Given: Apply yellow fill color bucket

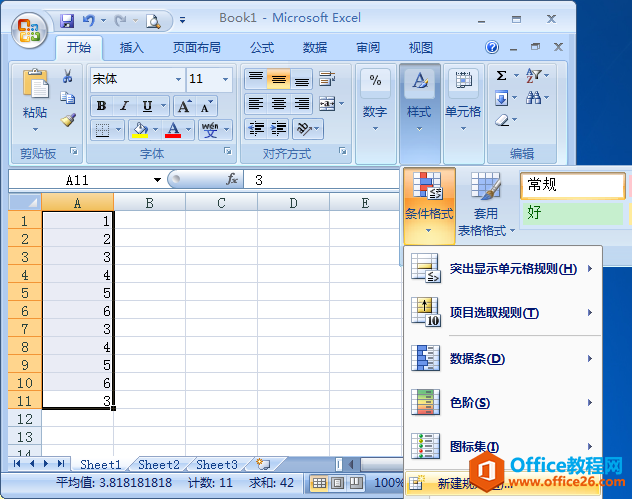Looking at the screenshot, I should pyautogui.click(x=140, y=130).
